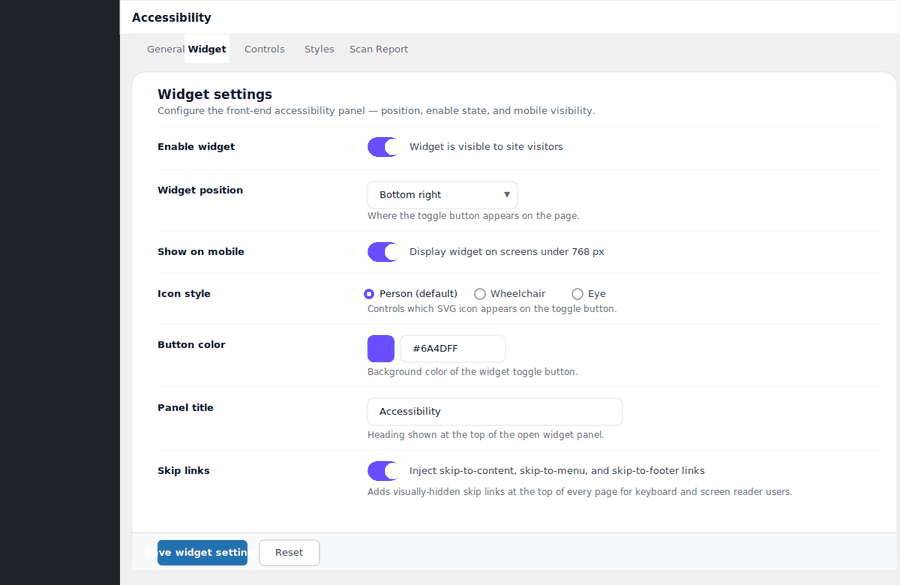The image size is (900, 585).
Task: Click the Icon style row label
Action: click(x=184, y=294)
